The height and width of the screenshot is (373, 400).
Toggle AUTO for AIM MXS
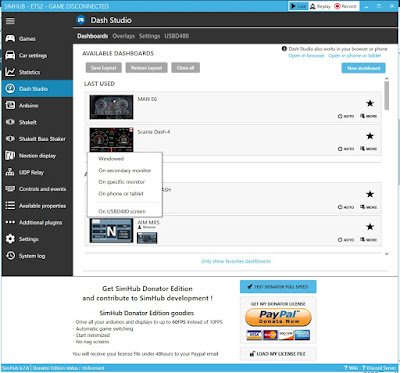coord(346,240)
